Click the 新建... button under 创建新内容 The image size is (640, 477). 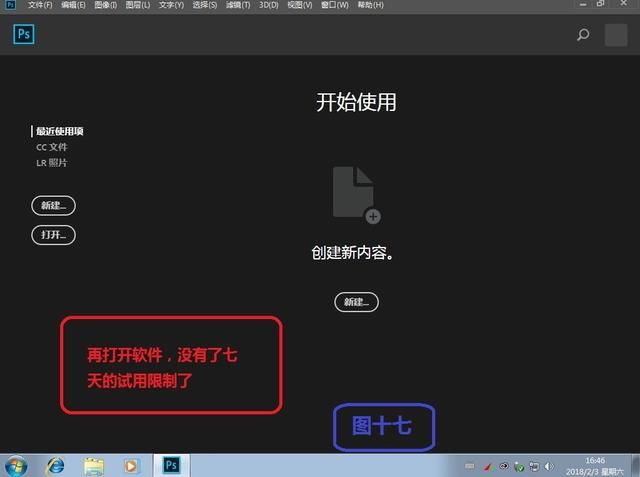coord(356,302)
